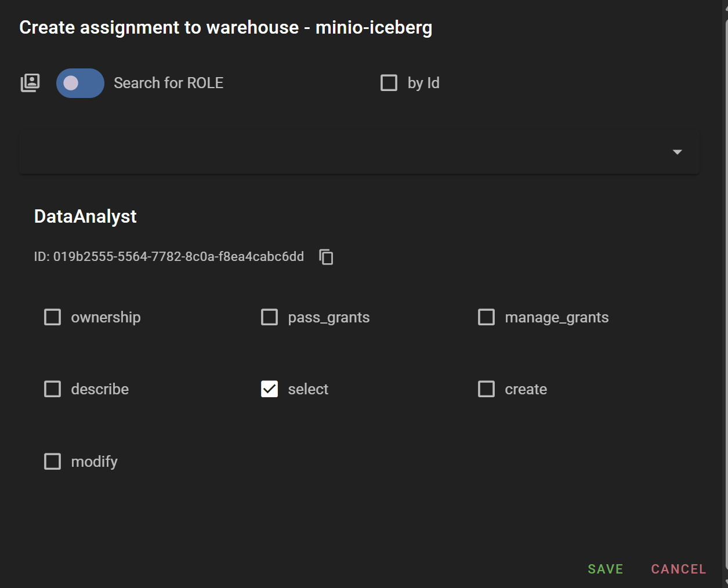Enable the pass_grants checkbox
This screenshot has width=728, height=588.
pyautogui.click(x=270, y=317)
